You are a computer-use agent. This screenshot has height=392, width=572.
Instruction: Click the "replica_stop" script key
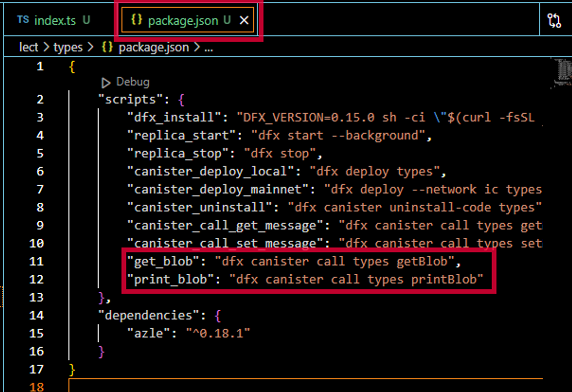[178, 153]
